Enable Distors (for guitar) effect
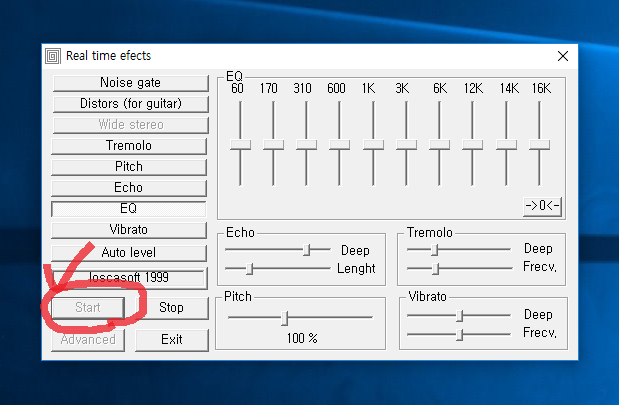Screen dimensions: 619x405 point(130,104)
